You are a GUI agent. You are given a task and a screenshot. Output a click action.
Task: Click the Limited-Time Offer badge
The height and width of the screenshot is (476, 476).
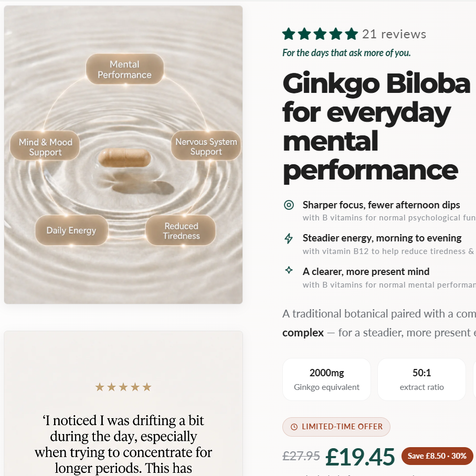coord(336,427)
